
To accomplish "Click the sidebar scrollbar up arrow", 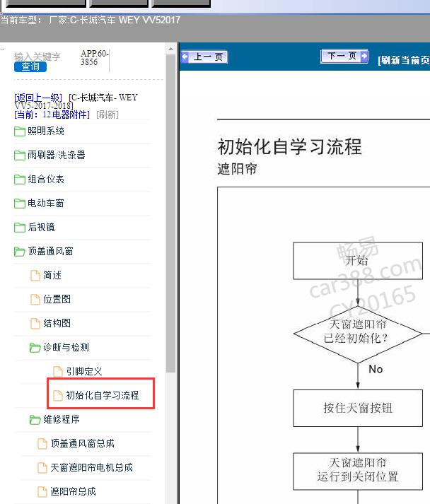I will (x=170, y=49).
